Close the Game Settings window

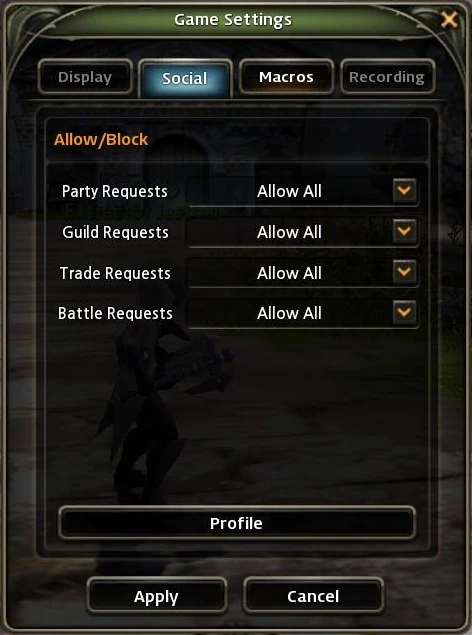pos(449,19)
